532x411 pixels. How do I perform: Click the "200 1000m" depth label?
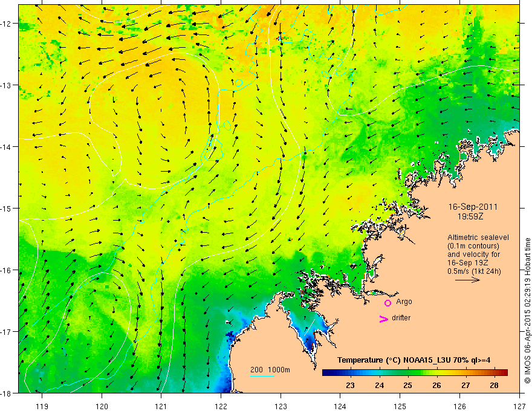[x=270, y=370]
